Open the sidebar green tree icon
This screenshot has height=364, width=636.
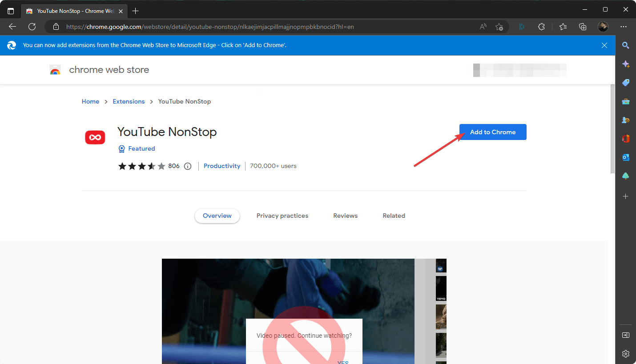point(626,176)
